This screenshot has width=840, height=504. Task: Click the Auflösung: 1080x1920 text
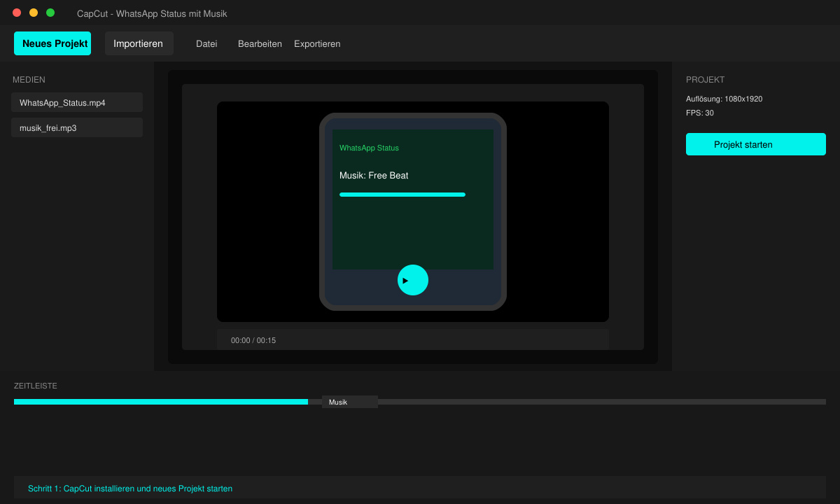[724, 99]
